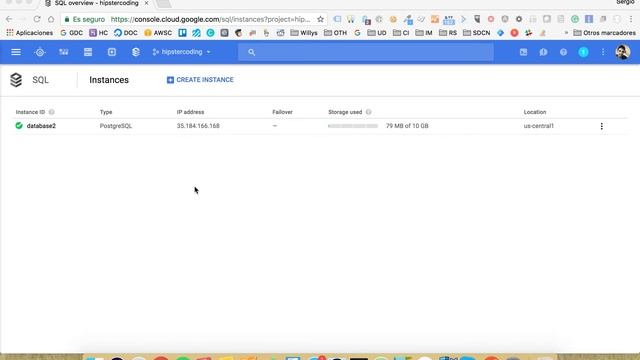The width and height of the screenshot is (640, 360).
Task: Click the us-central1 location cell
Action: click(539, 126)
